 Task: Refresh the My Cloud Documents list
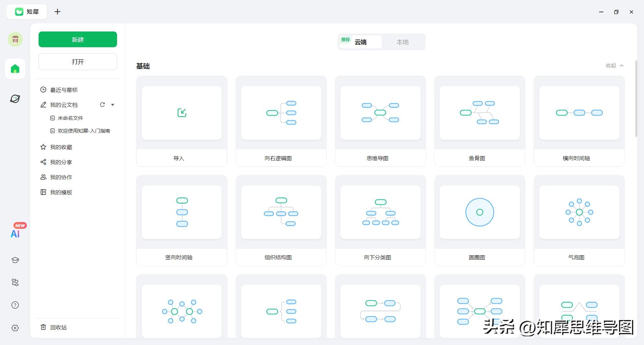pos(102,105)
